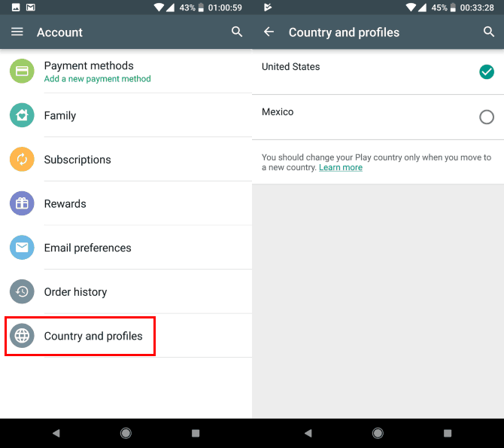Tap the Country and profiles globe icon
Screen dimensions: 504x448
coord(22,336)
